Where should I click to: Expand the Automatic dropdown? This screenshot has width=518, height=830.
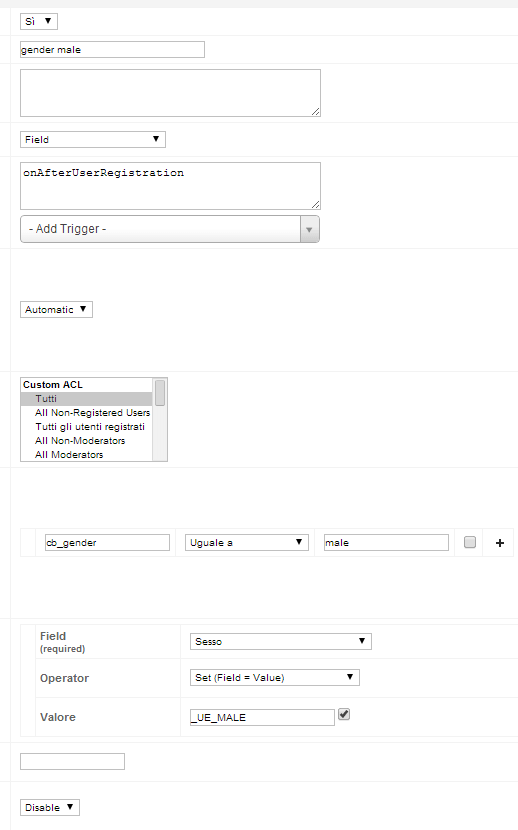[56, 309]
